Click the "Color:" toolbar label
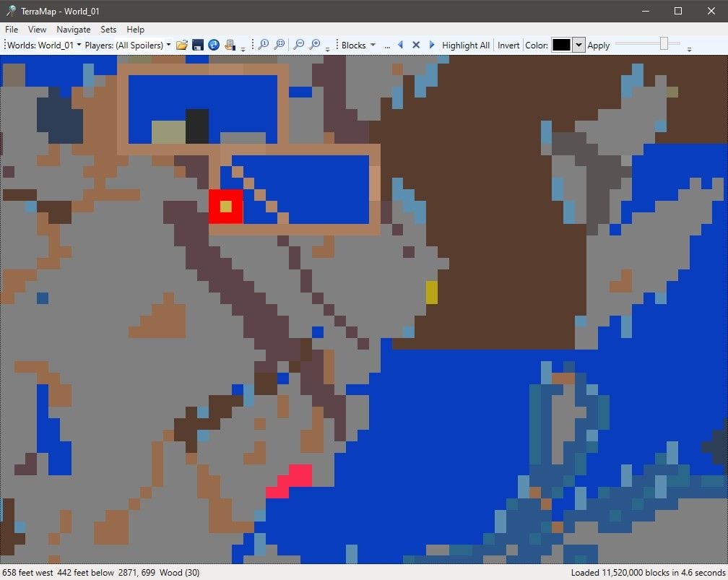The width and height of the screenshot is (728, 580). coord(537,45)
